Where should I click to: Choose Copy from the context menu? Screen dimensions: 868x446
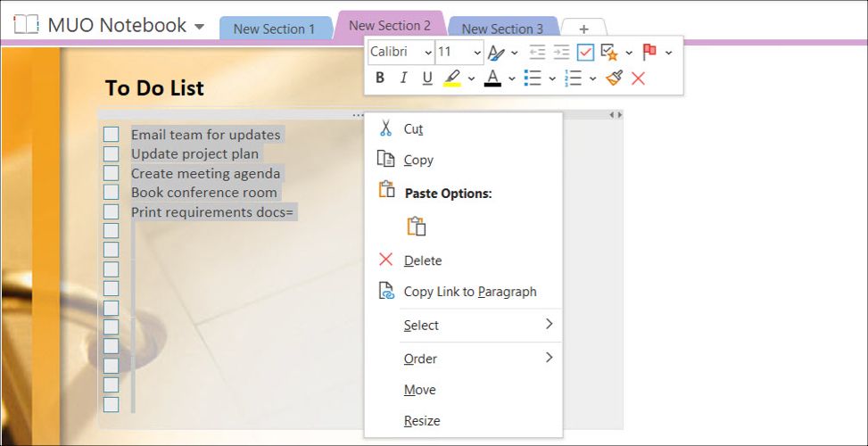pos(463,160)
